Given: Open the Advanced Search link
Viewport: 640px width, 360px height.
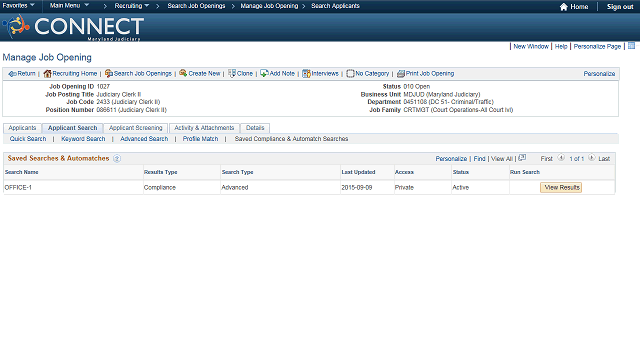Looking at the screenshot, I should click(144, 139).
